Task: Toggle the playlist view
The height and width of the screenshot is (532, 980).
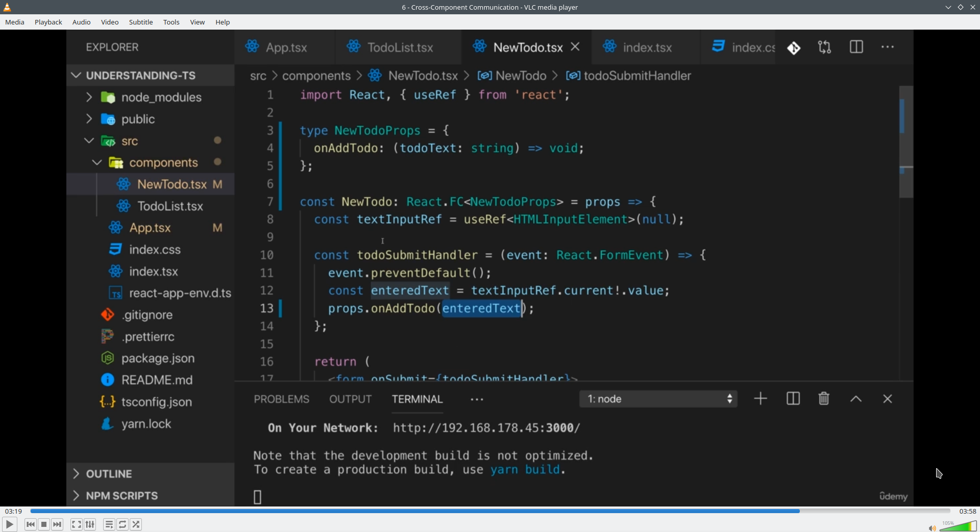Action: coord(109,524)
